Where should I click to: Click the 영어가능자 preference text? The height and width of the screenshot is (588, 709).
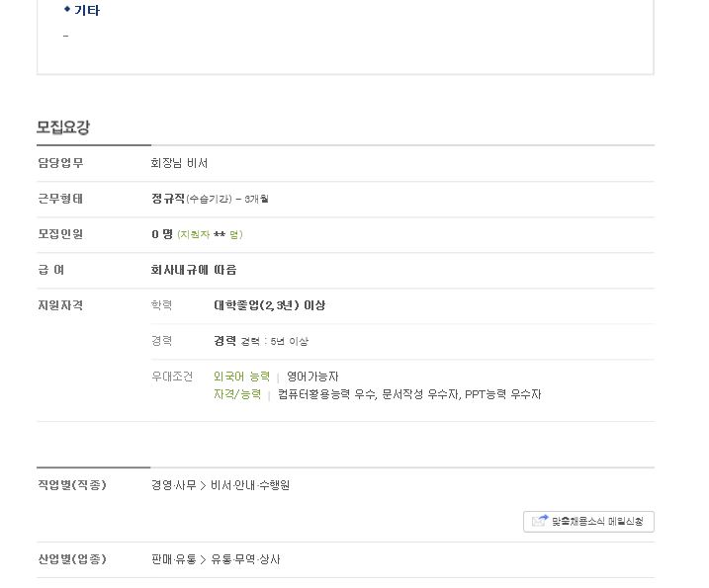click(x=312, y=377)
